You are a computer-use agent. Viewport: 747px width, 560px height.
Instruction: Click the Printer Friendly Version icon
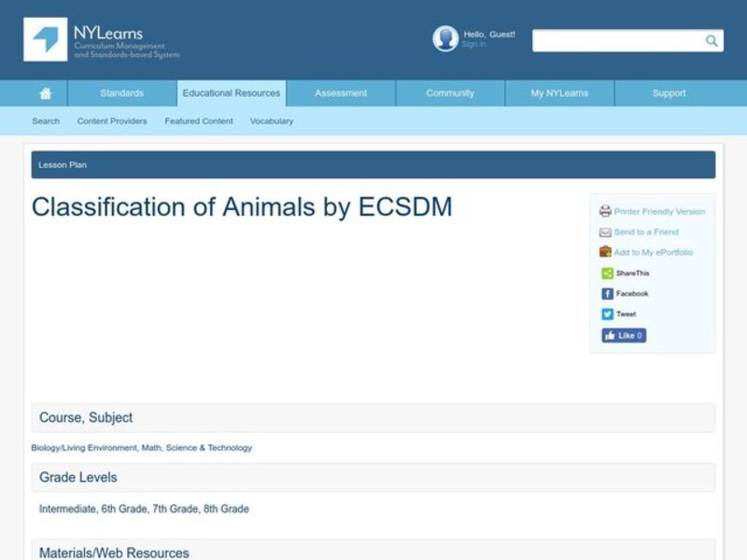[x=606, y=211]
